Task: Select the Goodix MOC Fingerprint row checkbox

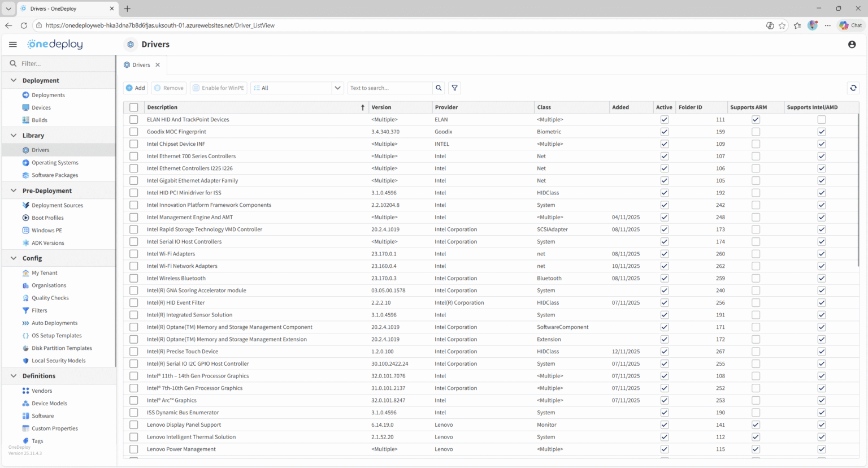Action: (134, 132)
